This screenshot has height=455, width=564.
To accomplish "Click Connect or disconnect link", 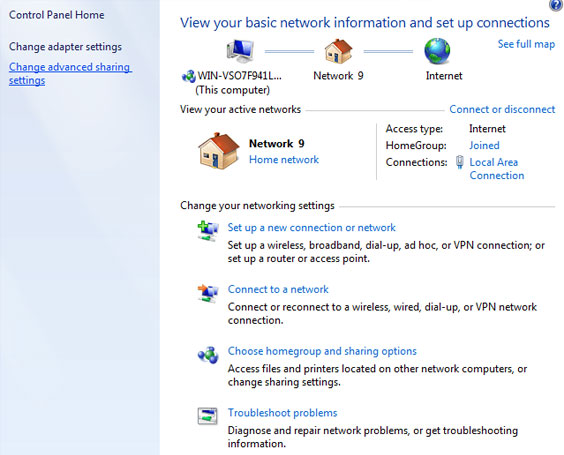I will (502, 109).
